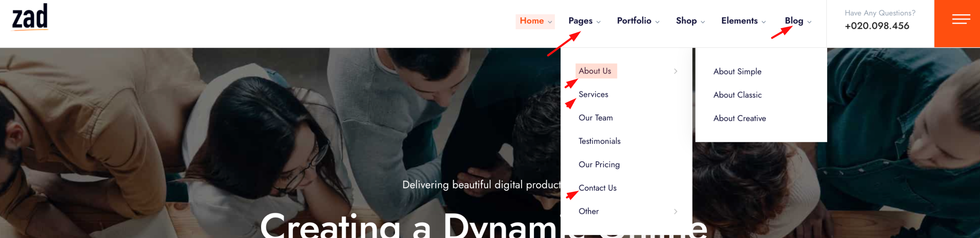Expand the About Us submenu arrow
Image resolution: width=980 pixels, height=238 pixels.
click(675, 71)
